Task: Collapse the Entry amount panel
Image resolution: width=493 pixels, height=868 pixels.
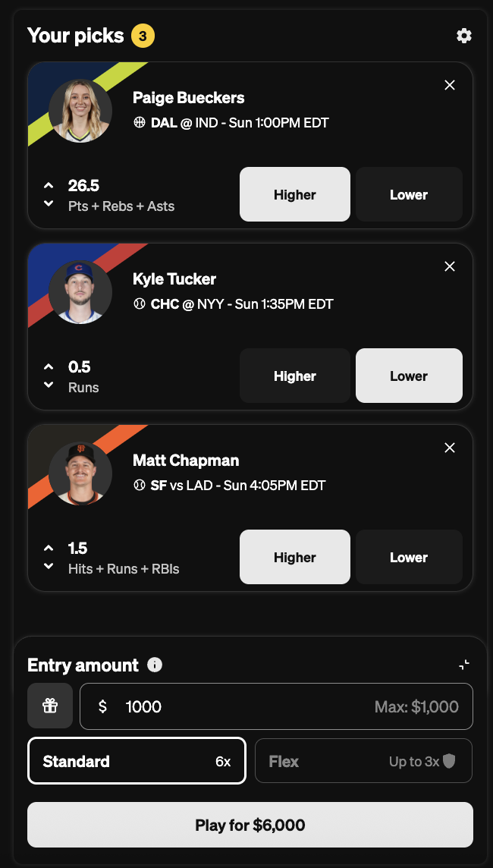Action: (x=464, y=665)
